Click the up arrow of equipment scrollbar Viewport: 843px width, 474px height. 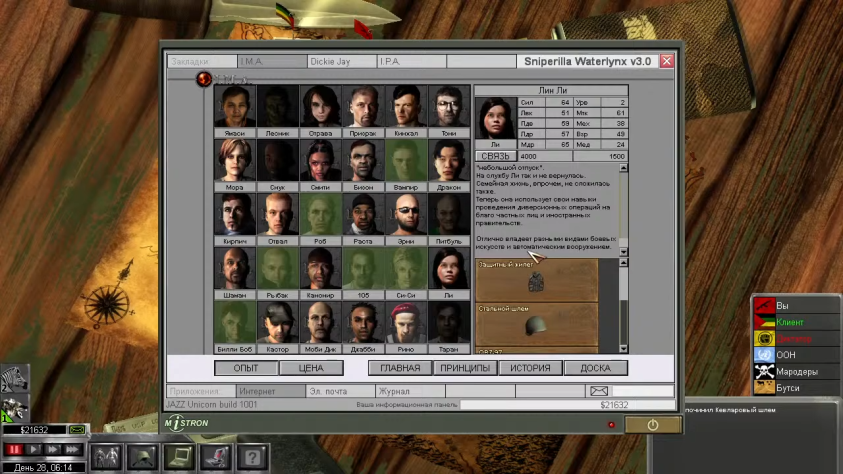pos(623,263)
